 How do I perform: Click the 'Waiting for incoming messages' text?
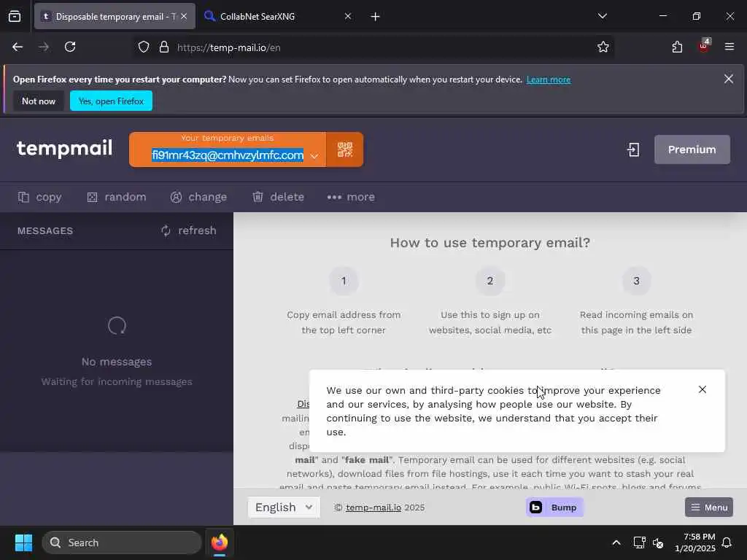(x=117, y=382)
